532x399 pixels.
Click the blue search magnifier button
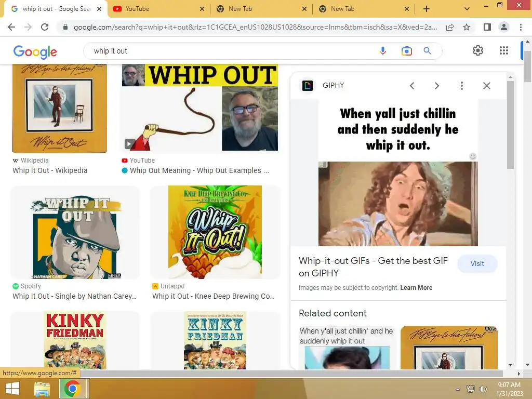(x=427, y=51)
